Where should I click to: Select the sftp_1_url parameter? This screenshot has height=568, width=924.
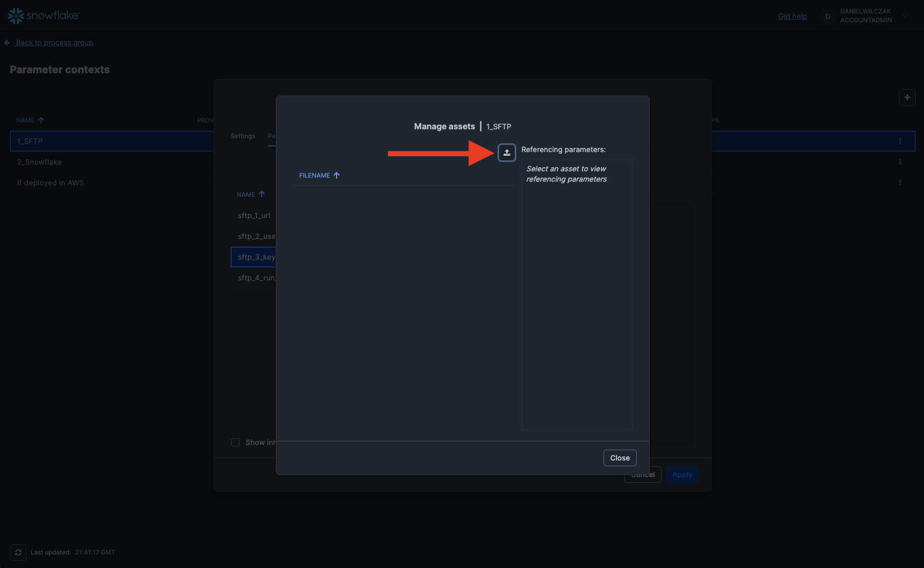(254, 215)
